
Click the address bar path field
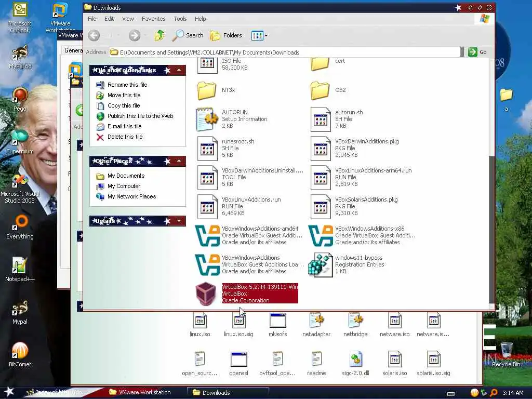click(284, 52)
